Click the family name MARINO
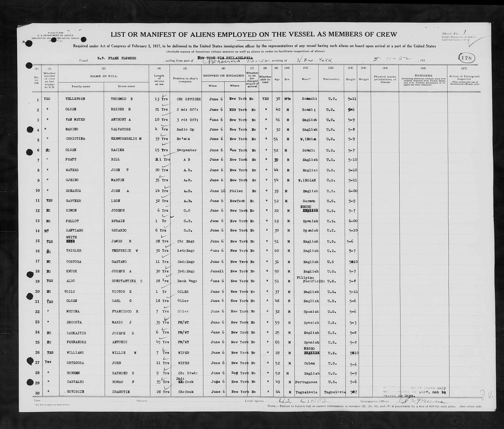The image size is (504, 429). [72, 129]
